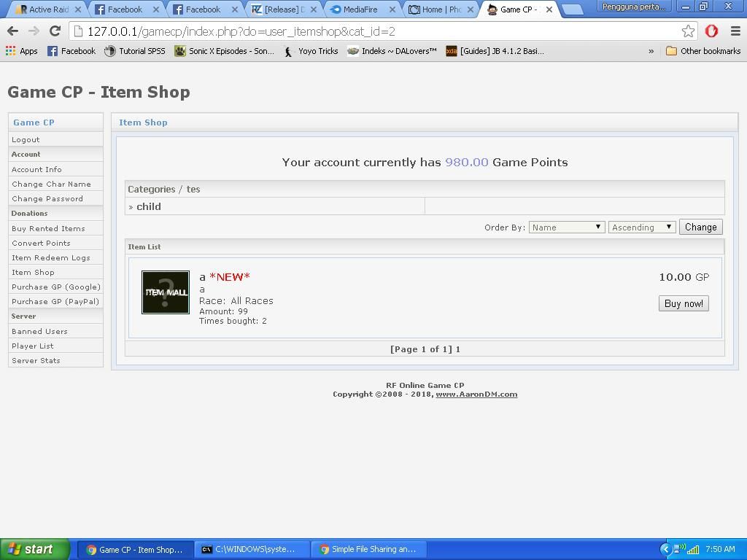Click the Item Mall product thumbnail

(x=166, y=292)
